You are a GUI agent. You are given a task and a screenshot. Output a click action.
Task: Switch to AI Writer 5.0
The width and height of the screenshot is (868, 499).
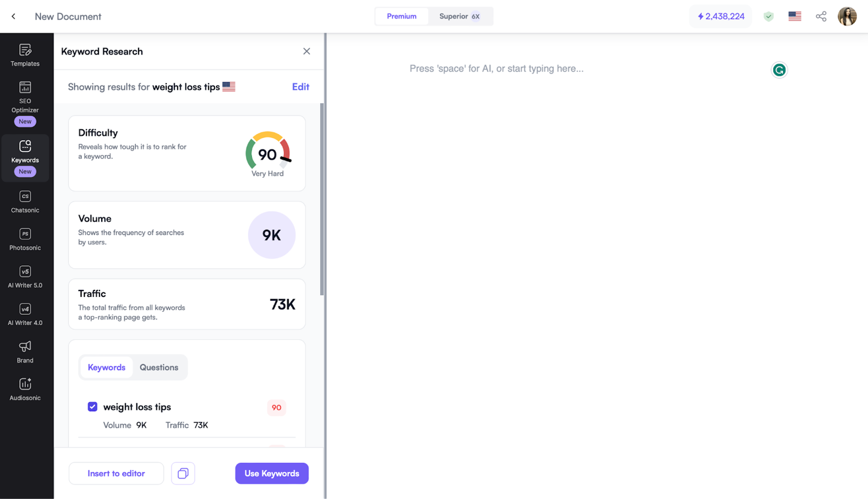click(x=25, y=277)
